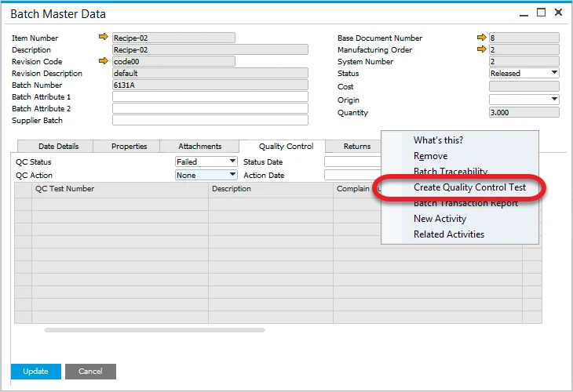573x392 pixels.
Task: Click first empty QC Test Number cell
Action: (120, 205)
